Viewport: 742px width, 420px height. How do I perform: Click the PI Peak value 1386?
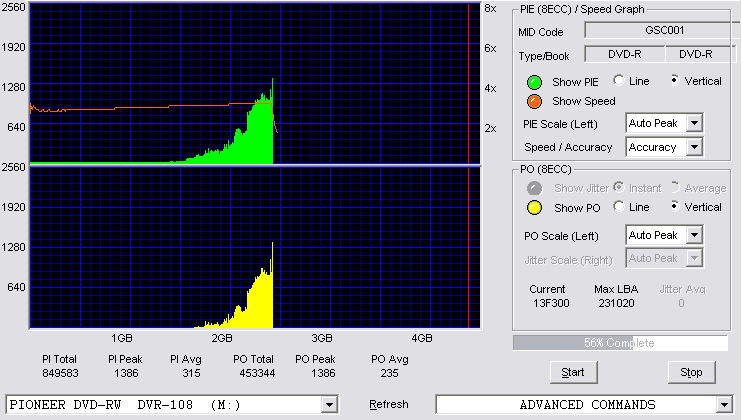coord(126,374)
